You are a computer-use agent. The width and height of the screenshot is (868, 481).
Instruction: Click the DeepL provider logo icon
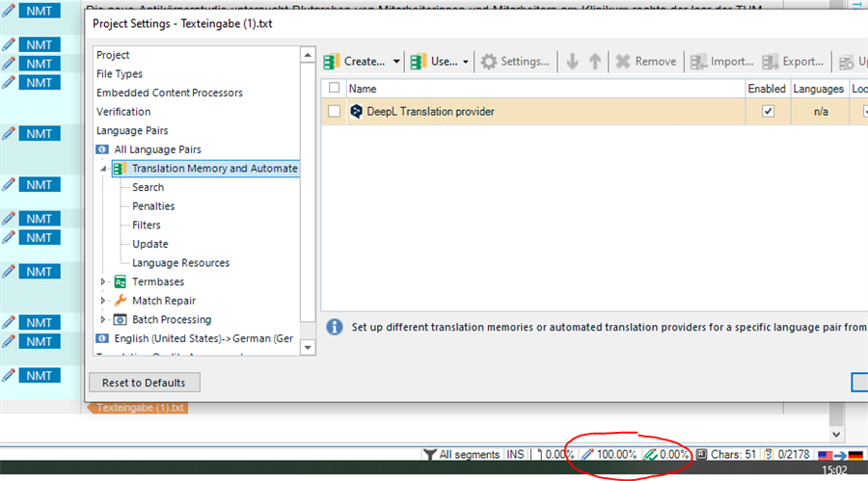pos(357,111)
